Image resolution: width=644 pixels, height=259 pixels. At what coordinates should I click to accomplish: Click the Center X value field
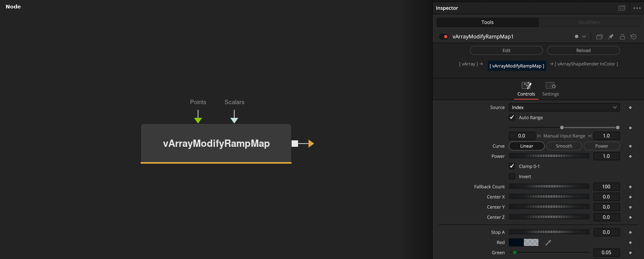pos(607,197)
